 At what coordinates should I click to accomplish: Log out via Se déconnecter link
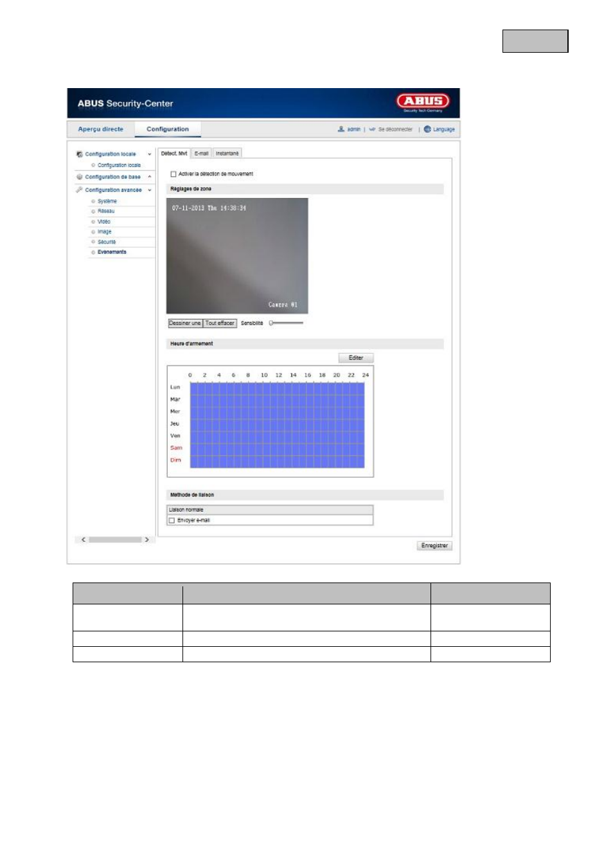395,129
